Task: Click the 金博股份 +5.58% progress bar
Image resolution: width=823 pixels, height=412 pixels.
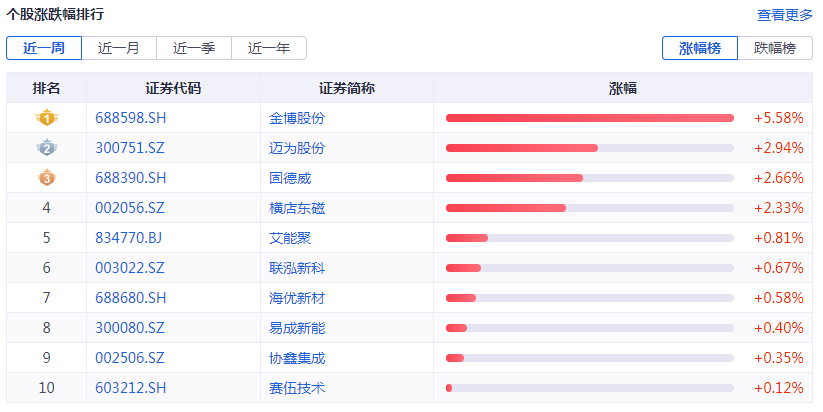Action: (589, 118)
